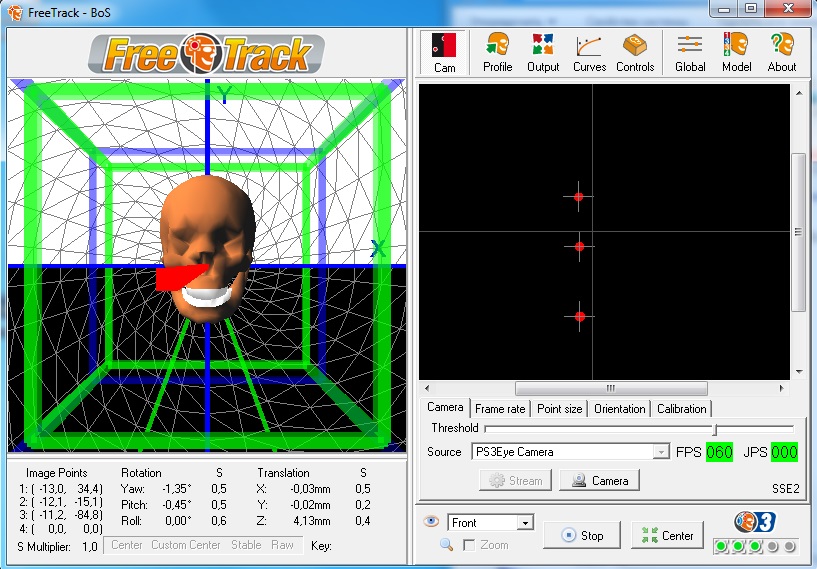
Task: Click the camera view scroll up arrow
Action: click(x=799, y=93)
